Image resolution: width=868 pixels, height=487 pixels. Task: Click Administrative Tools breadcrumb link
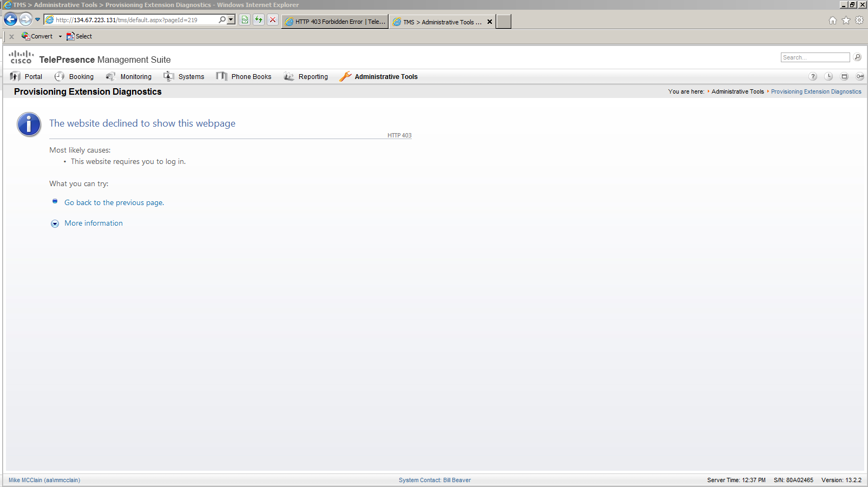(738, 91)
